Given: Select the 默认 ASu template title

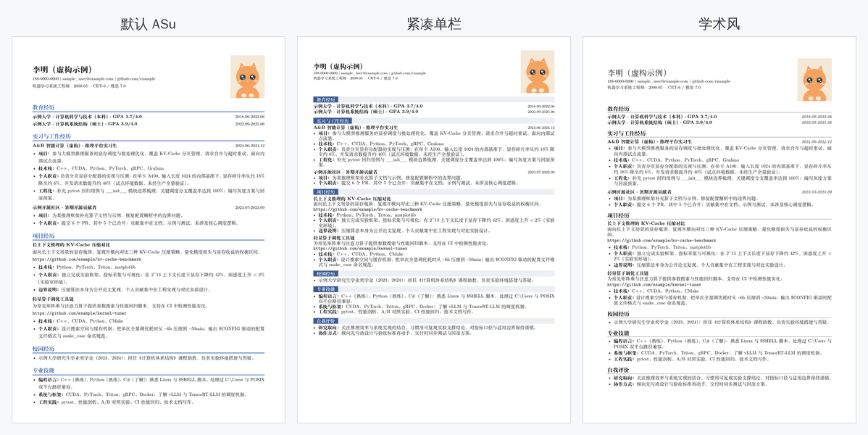Looking at the screenshot, I should pyautogui.click(x=149, y=24).
